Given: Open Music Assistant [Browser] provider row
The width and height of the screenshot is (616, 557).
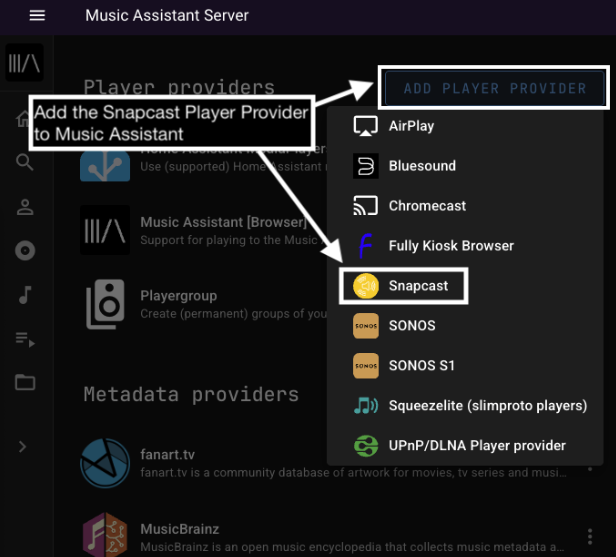Looking at the screenshot, I should click(x=204, y=230).
